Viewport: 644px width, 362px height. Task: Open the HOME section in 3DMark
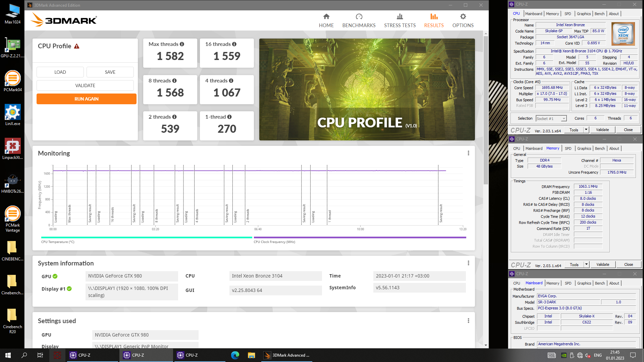pos(326,20)
